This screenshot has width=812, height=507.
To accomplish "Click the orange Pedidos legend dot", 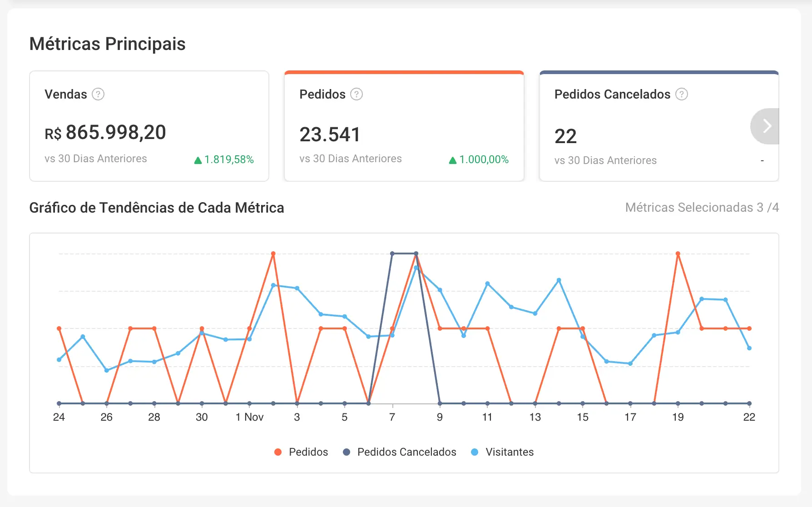I will point(278,452).
